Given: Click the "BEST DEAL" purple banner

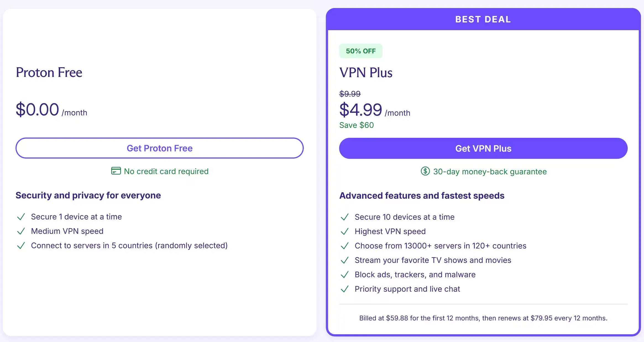Looking at the screenshot, I should [x=483, y=19].
